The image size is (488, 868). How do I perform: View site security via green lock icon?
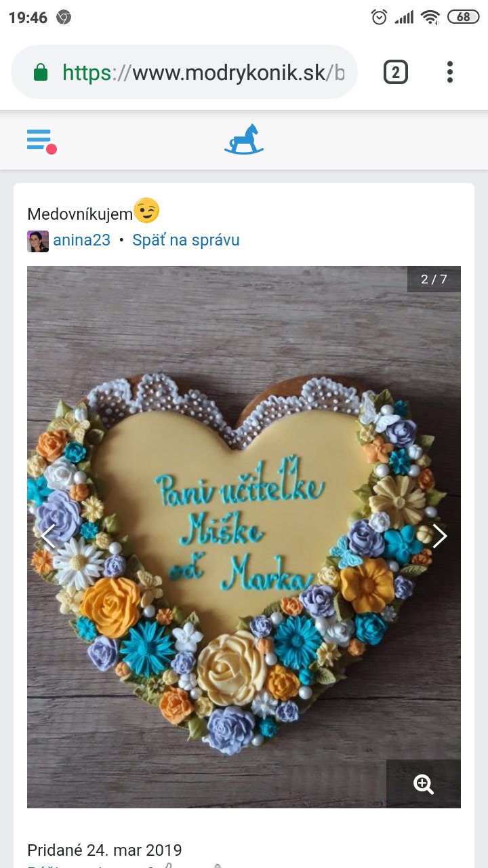point(41,72)
